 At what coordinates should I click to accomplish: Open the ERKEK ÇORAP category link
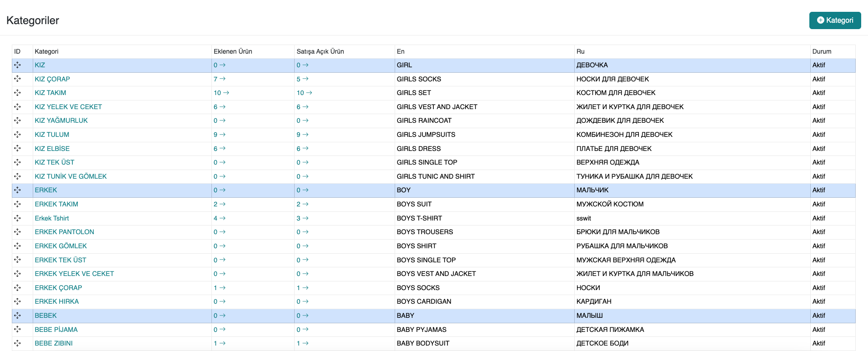click(x=58, y=288)
